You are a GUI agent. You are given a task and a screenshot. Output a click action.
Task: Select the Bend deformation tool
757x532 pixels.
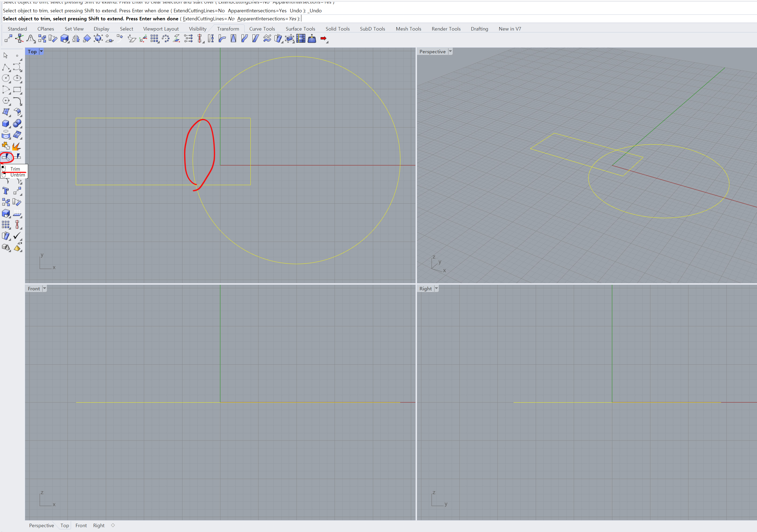coord(222,39)
